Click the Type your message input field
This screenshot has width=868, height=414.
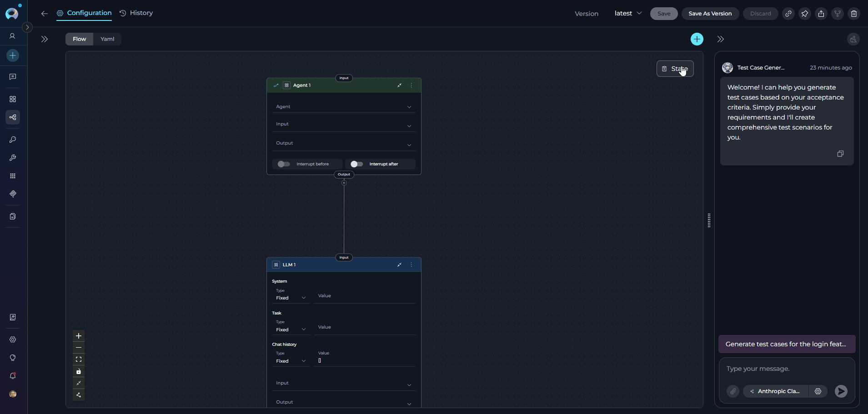pos(787,369)
